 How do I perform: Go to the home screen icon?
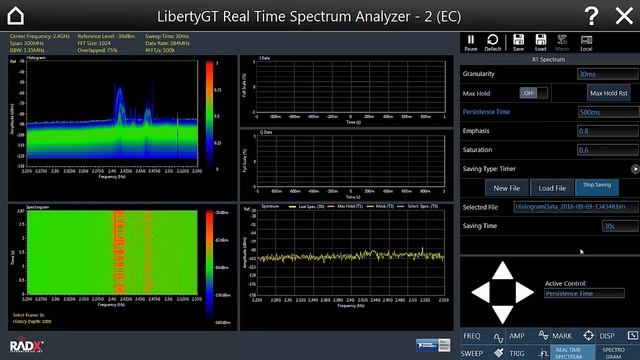click(x=16, y=16)
